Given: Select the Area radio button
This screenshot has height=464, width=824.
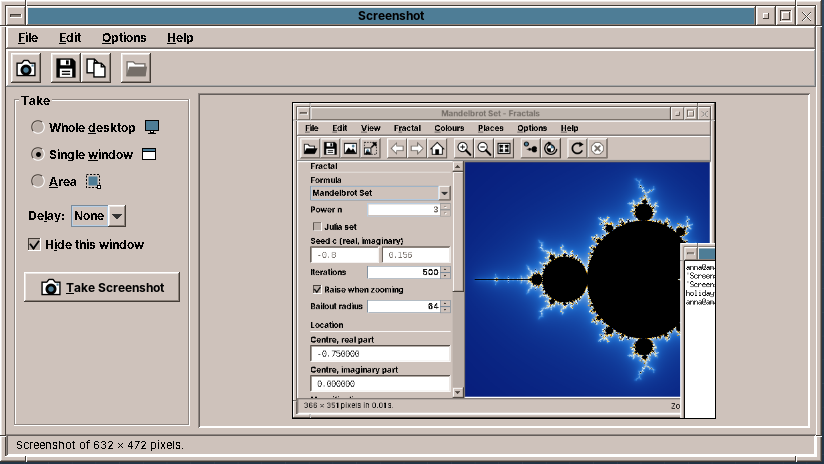Looking at the screenshot, I should pos(37,181).
